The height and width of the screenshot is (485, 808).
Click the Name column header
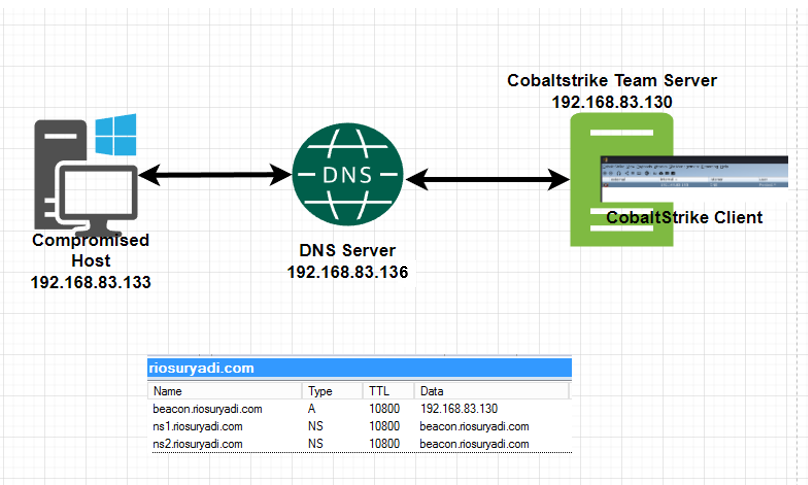coord(168,392)
